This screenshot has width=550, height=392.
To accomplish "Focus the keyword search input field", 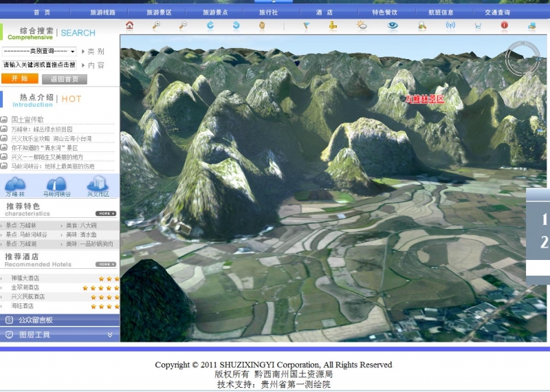I will pyautogui.click(x=39, y=65).
